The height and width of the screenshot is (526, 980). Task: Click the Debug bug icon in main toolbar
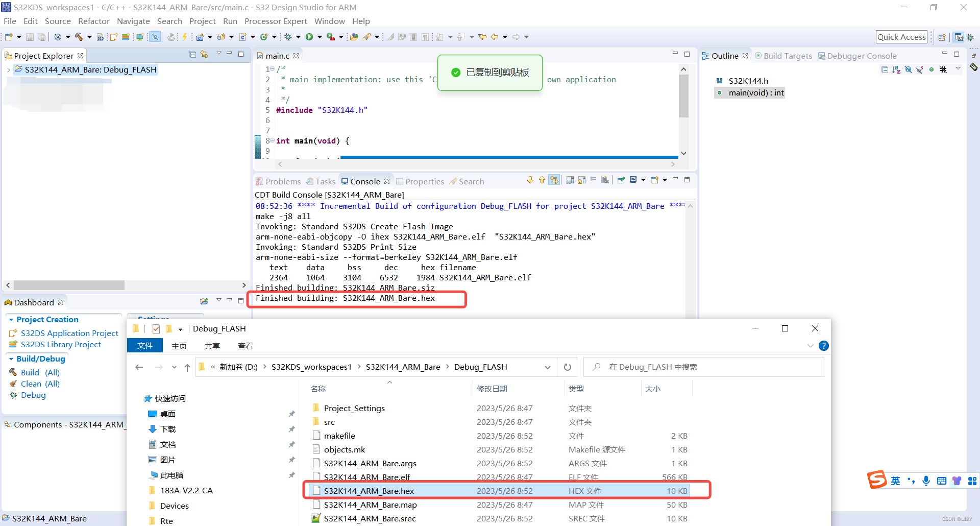288,37
